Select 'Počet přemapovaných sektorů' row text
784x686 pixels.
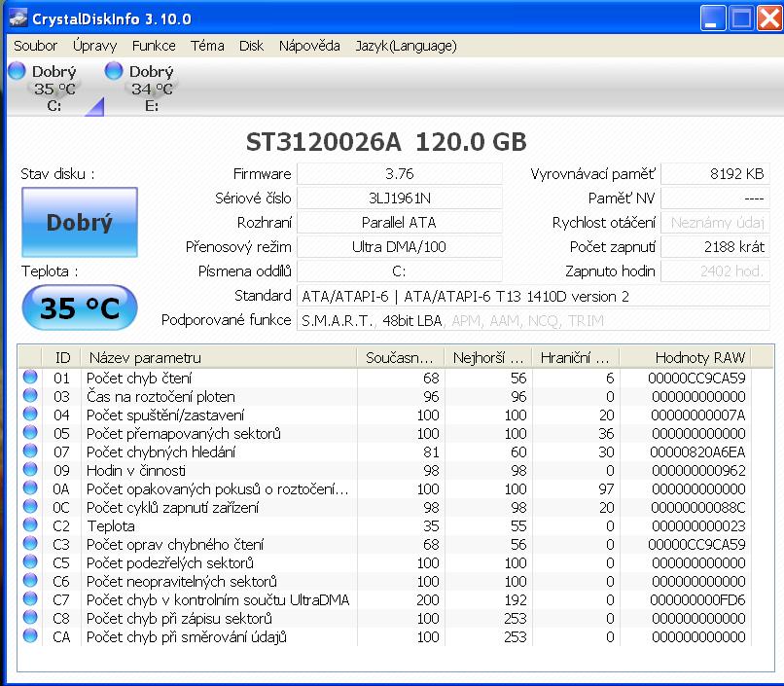(184, 434)
